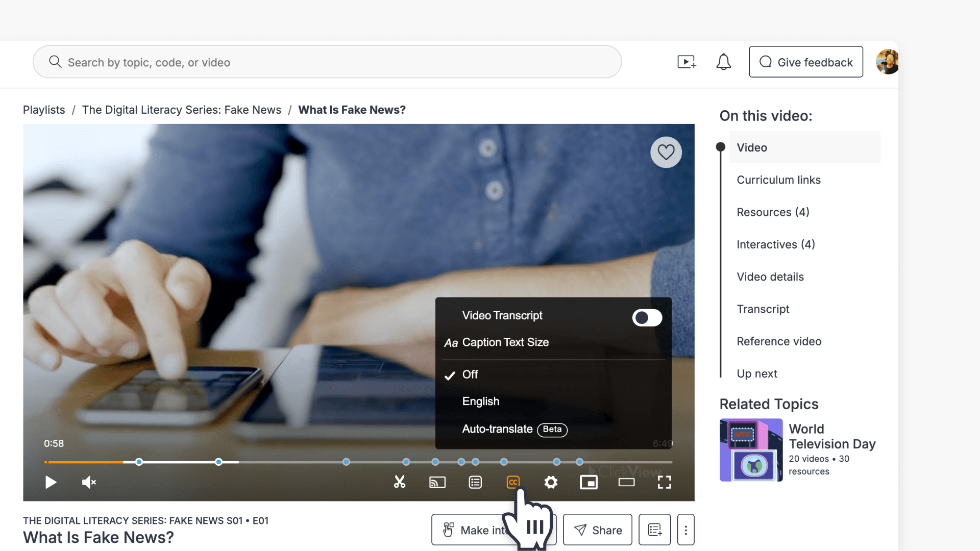Jump to Reference video section
Viewport: 980px width, 551px height.
click(x=779, y=341)
